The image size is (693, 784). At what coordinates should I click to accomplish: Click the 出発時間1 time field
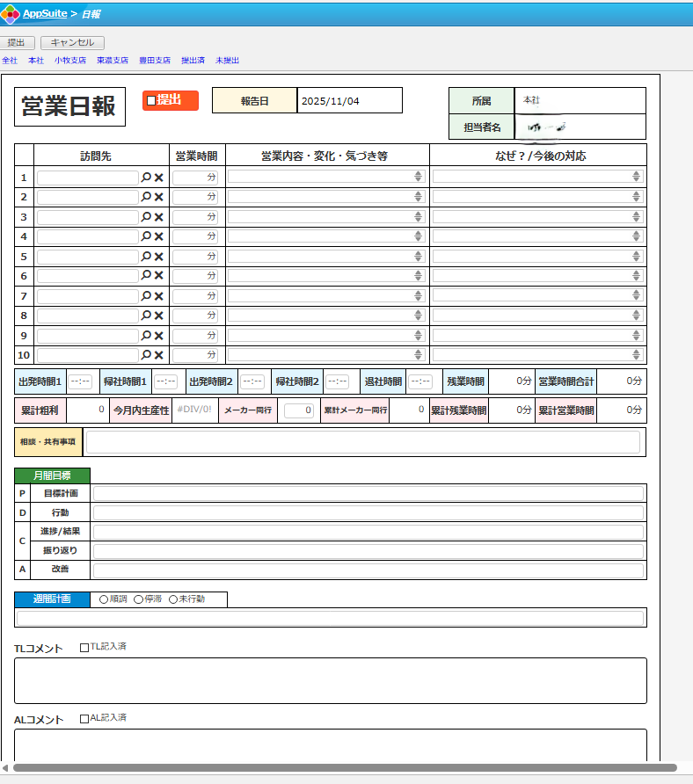[80, 381]
